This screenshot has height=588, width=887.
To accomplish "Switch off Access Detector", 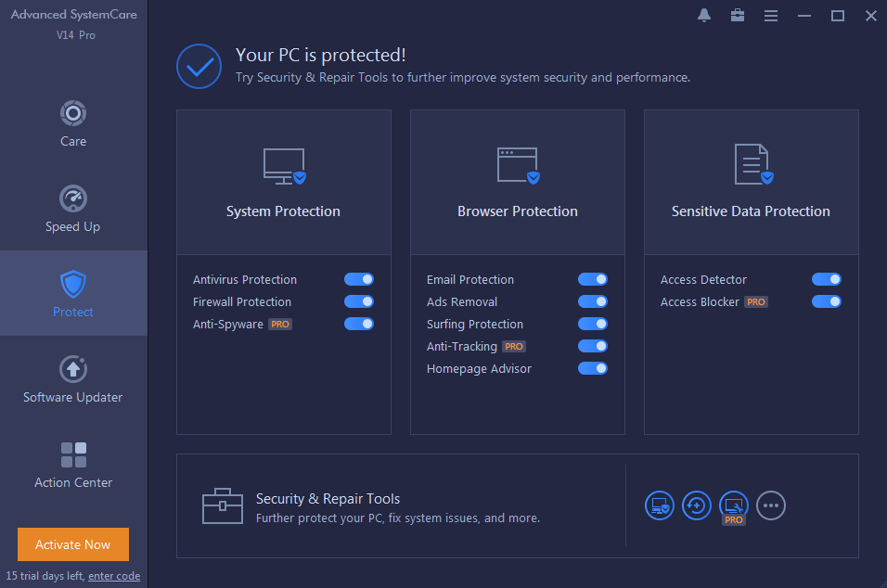I will tap(826, 279).
